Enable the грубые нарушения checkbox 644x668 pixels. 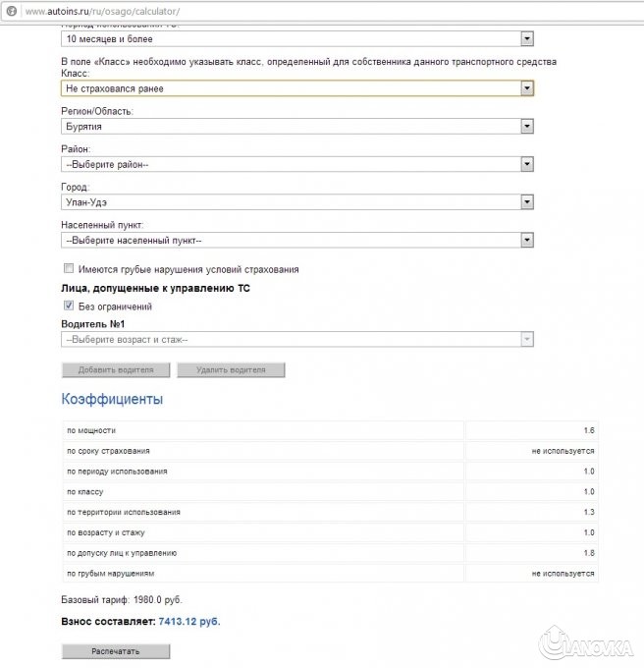point(69,268)
